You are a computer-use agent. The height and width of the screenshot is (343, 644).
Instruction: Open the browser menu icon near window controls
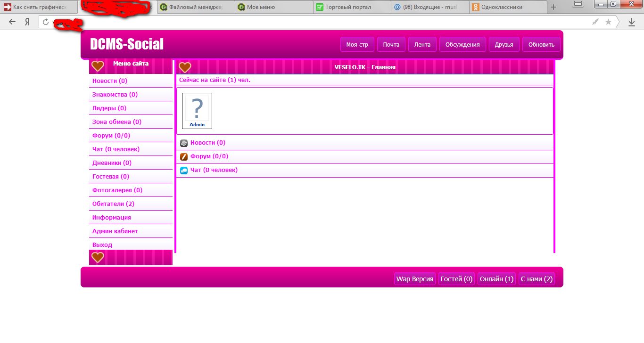tap(578, 4)
